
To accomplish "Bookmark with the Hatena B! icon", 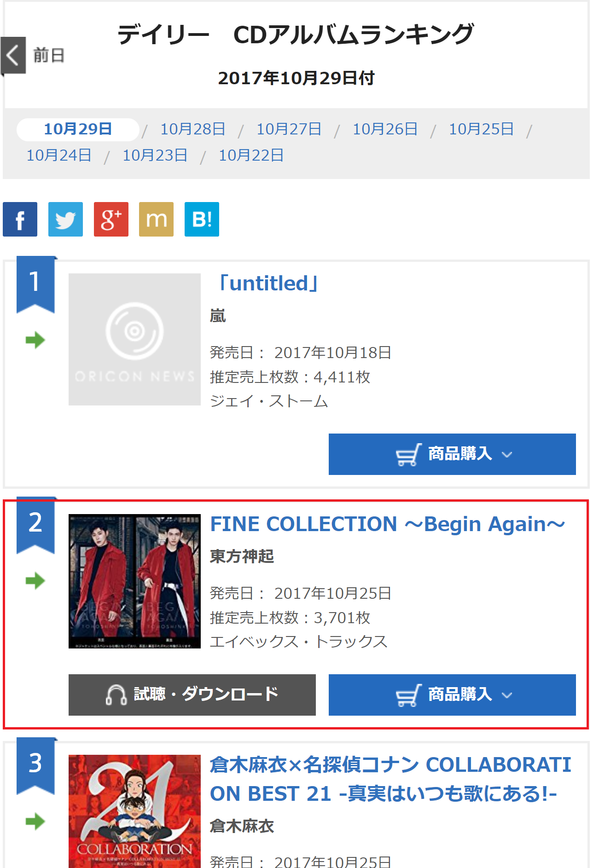I will pyautogui.click(x=202, y=219).
